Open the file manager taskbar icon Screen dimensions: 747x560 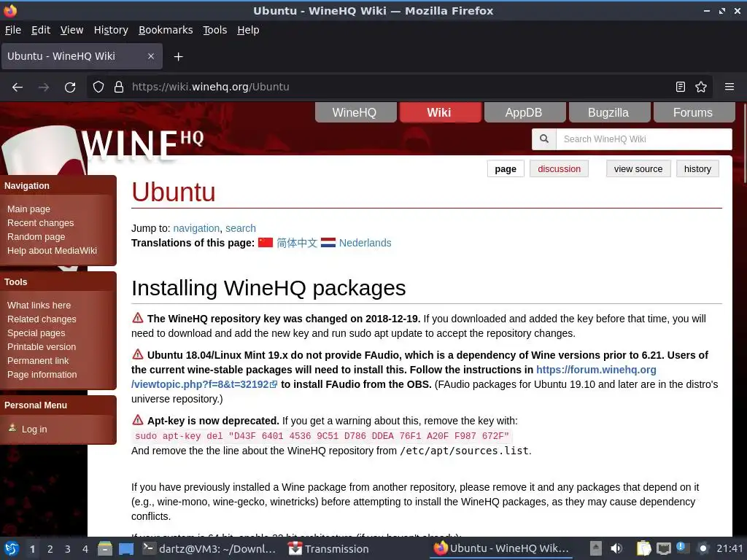click(105, 548)
